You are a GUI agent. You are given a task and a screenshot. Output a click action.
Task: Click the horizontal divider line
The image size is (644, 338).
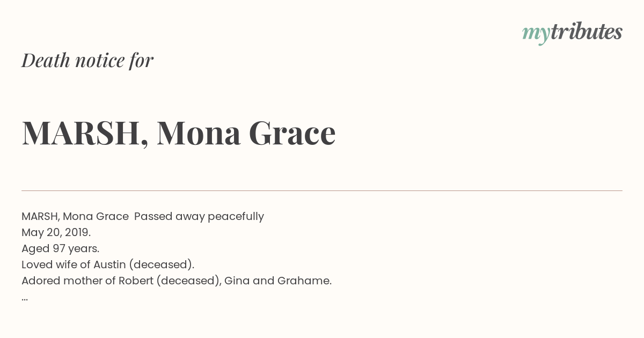[322, 190]
